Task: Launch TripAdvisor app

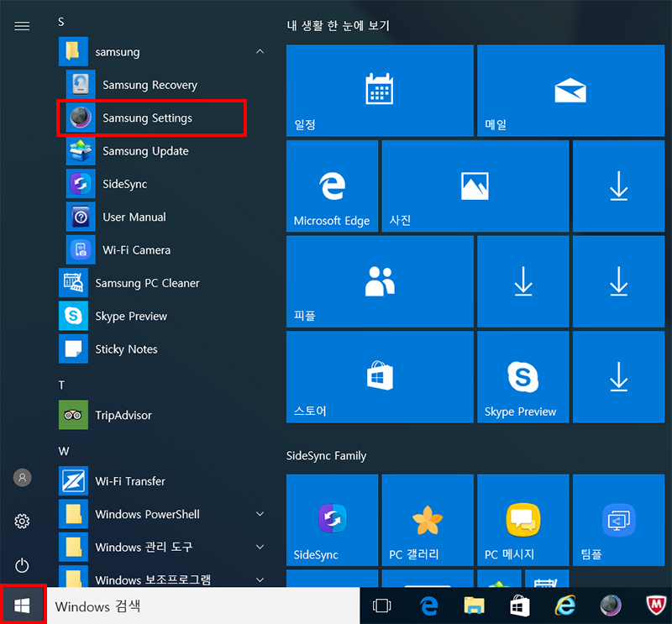Action: pos(165,415)
